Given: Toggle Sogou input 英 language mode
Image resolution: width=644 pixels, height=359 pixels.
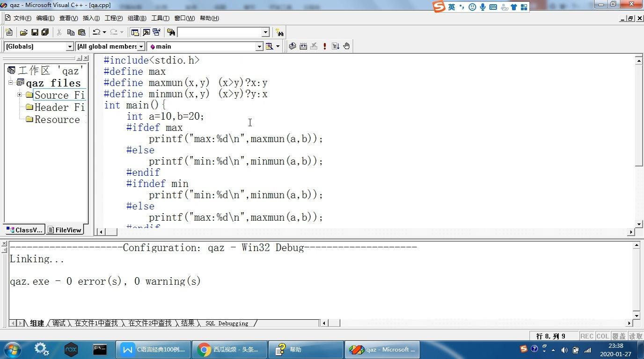Looking at the screenshot, I should tap(451, 7).
